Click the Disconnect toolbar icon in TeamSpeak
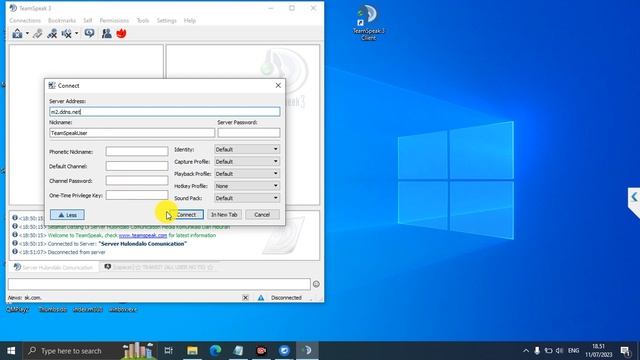This screenshot has height=360, width=640. (x=38, y=33)
